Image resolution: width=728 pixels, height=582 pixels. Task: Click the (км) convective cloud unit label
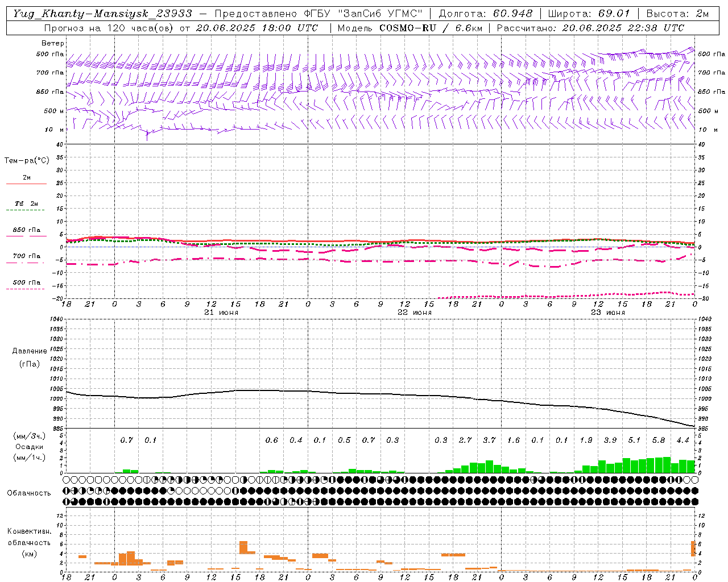pyautogui.click(x=29, y=554)
